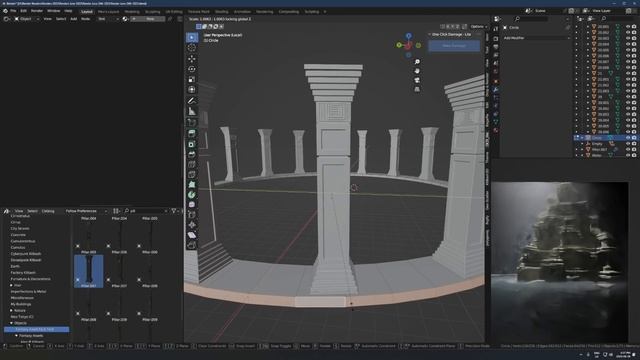
Task: Expand the Hair catalog
Action: pos(11,285)
